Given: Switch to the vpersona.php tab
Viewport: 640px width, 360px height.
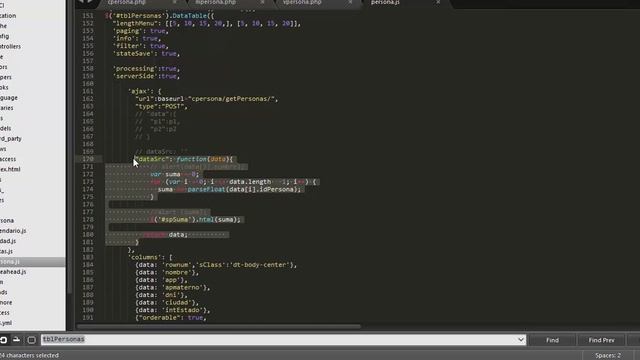Looking at the screenshot, I should point(302,2).
